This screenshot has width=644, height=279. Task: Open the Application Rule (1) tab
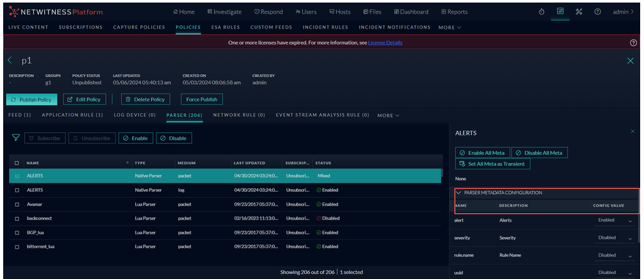72,115
